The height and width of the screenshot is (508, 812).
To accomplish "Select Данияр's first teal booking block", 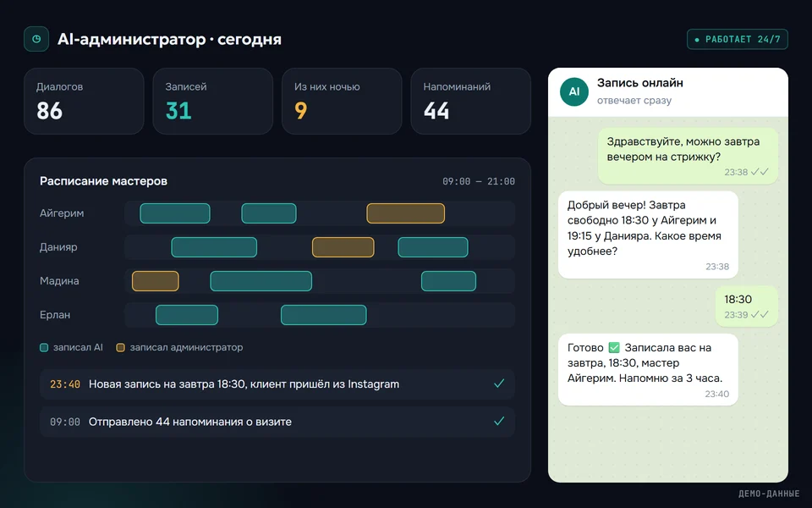I will [214, 247].
